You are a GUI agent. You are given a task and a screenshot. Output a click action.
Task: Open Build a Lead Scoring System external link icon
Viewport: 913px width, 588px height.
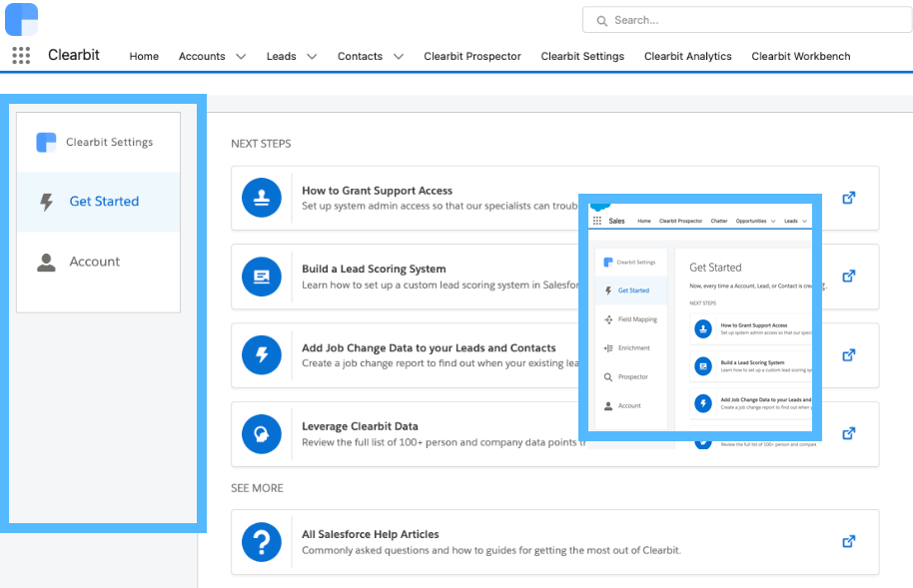click(x=849, y=276)
